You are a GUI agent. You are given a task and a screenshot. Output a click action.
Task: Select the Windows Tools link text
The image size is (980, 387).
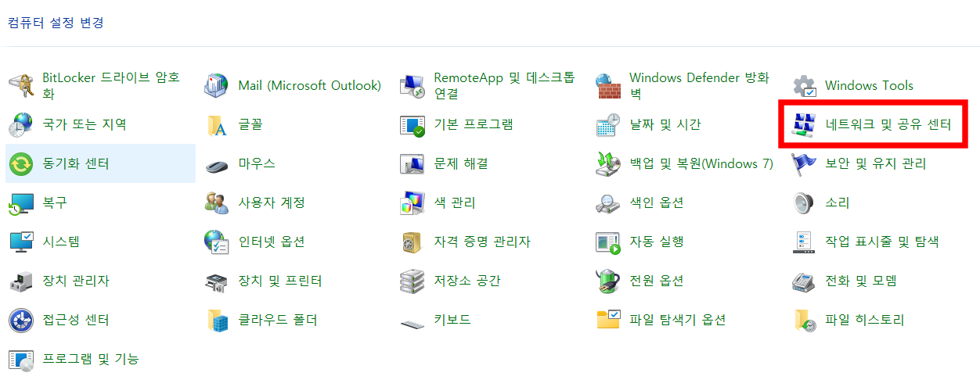pyautogui.click(x=870, y=85)
